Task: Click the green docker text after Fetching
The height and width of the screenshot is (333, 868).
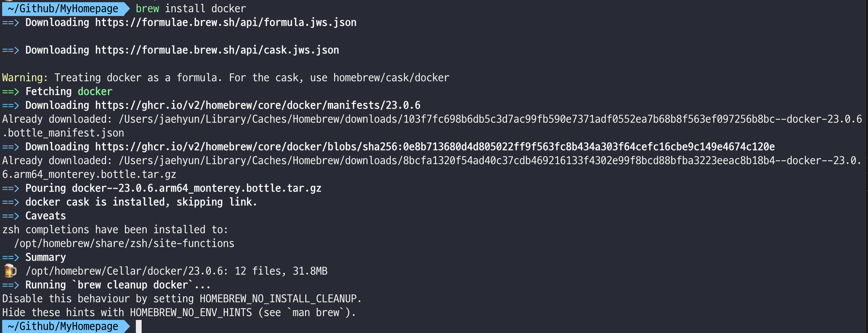Action: (x=95, y=92)
